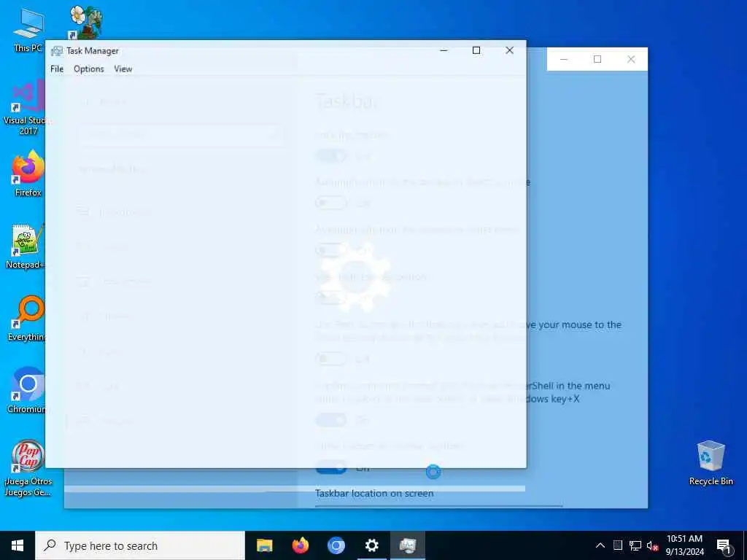
Task: Select the Chromium desktop shortcut
Action: pos(27,391)
